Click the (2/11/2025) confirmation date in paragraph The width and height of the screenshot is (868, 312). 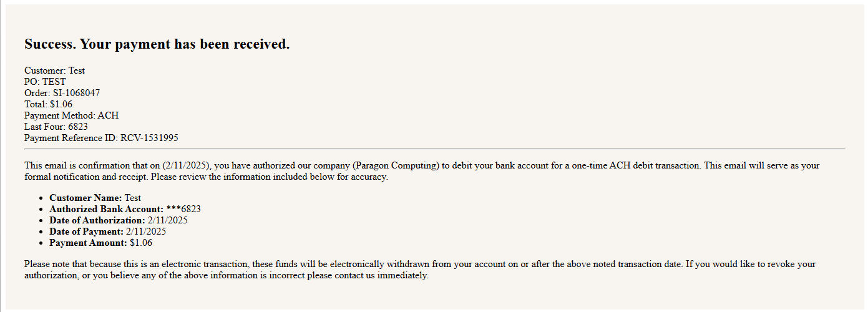coord(187,166)
